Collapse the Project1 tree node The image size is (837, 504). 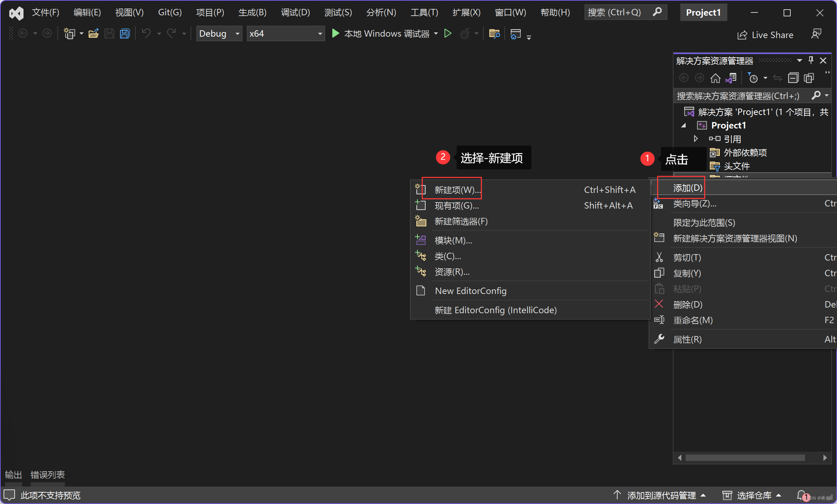click(683, 125)
